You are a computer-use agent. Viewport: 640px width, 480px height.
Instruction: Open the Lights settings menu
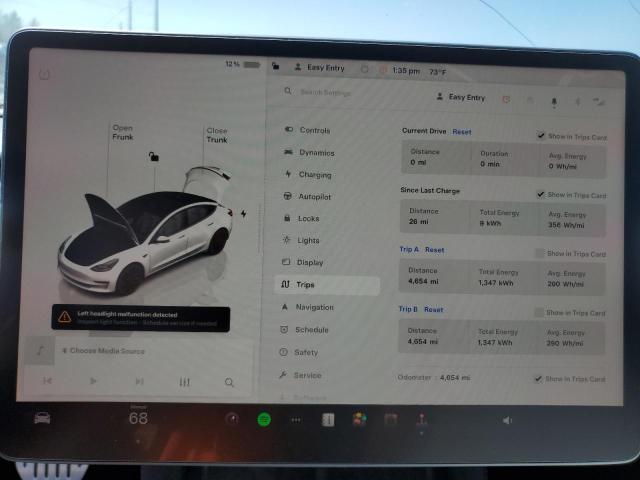click(301, 240)
